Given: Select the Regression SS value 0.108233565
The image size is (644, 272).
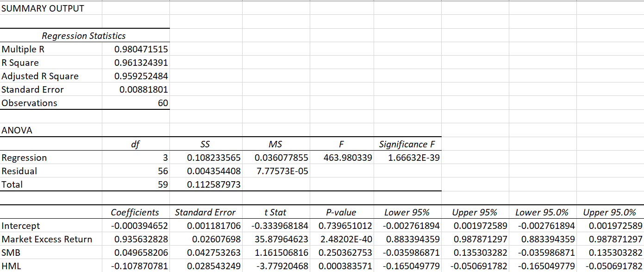Looking at the screenshot, I should coord(213,158).
